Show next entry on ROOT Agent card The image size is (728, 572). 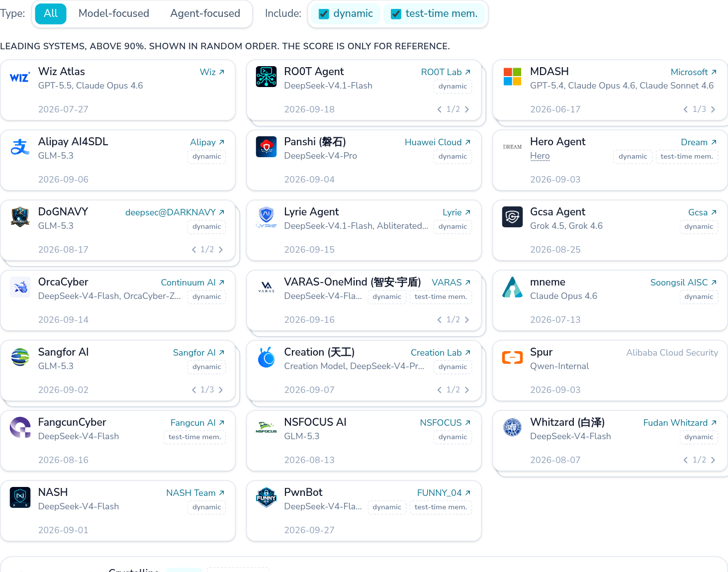(x=467, y=109)
